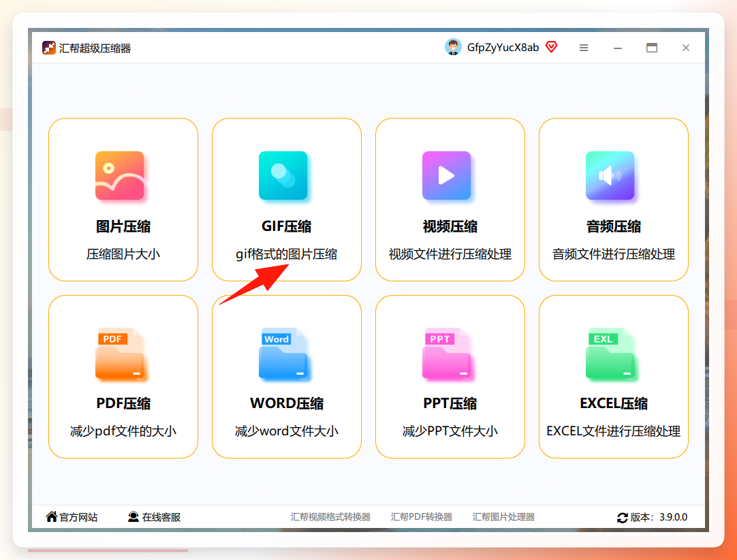Click the refresh icon next to 版本
Viewport: 737px width, 560px height.
[623, 517]
